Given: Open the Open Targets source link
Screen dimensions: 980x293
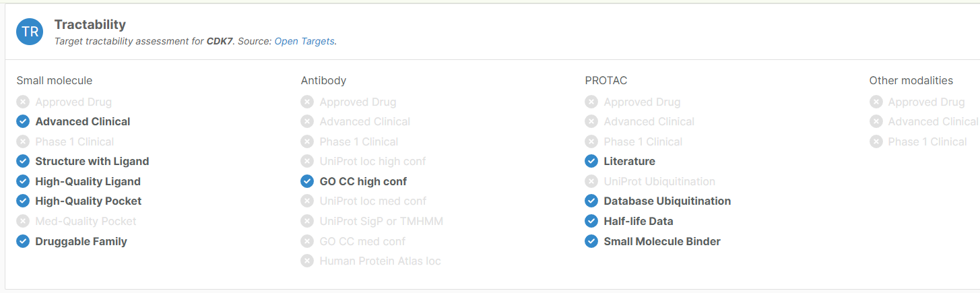Looking at the screenshot, I should pyautogui.click(x=304, y=41).
